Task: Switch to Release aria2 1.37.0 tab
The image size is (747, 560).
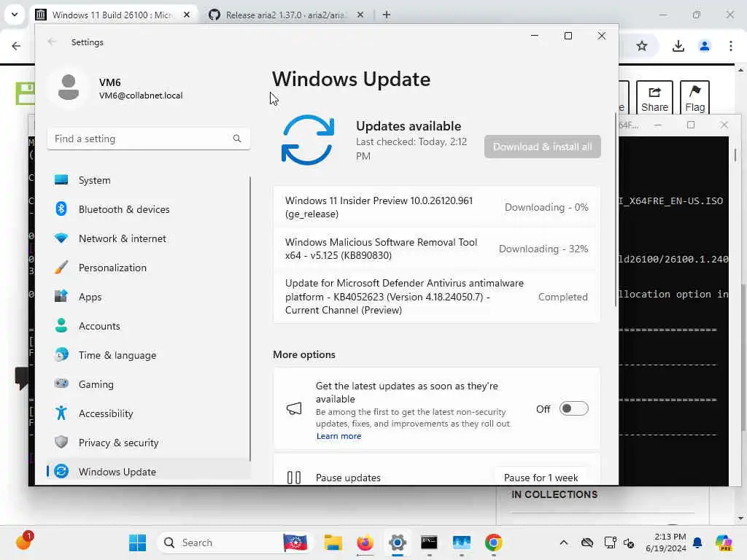Action: coord(285,15)
